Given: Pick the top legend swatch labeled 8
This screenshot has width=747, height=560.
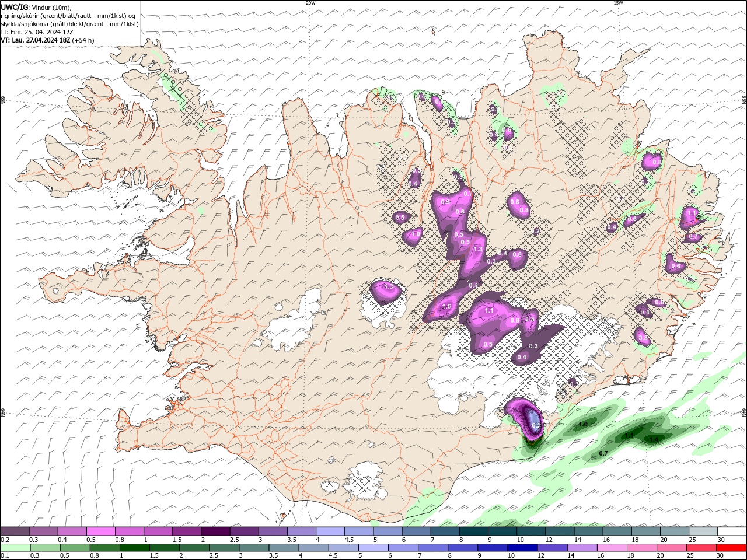Looking at the screenshot, I should (474, 531).
